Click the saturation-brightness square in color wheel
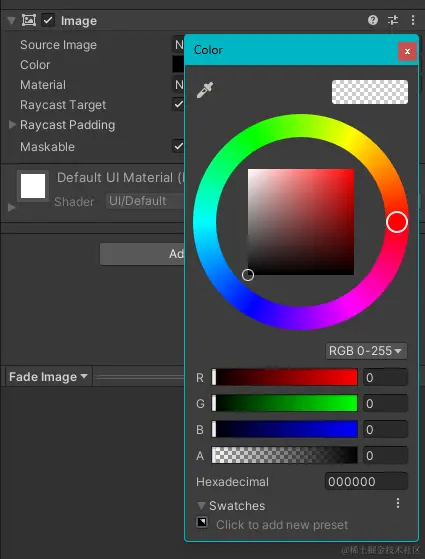Viewport: 425px width, 559px height. pyautogui.click(x=301, y=222)
